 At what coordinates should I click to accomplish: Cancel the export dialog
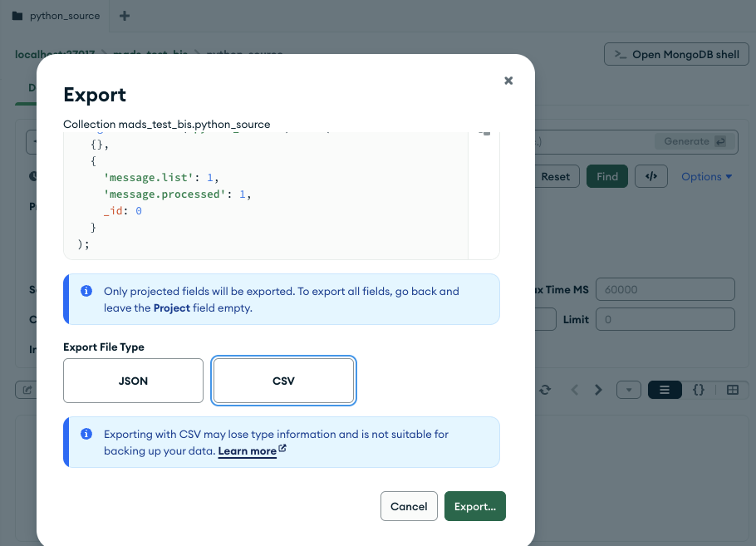(x=409, y=506)
